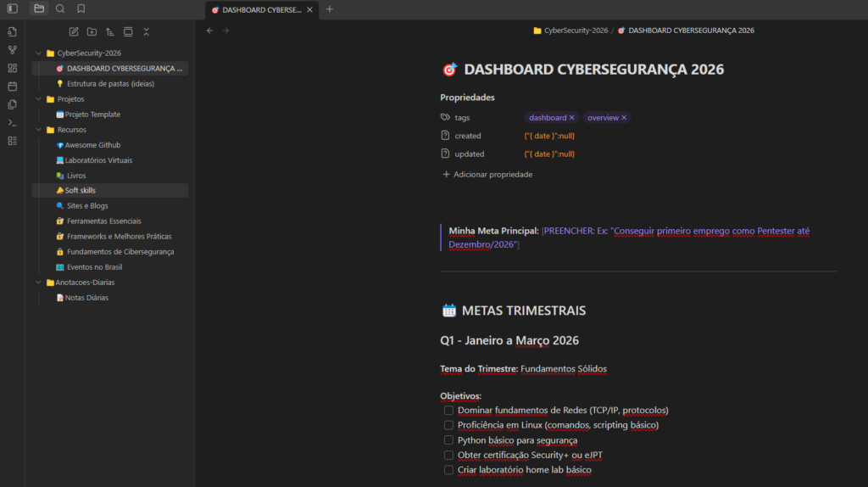868x487 pixels.
Task: Open graph view from the ribbon
Action: (x=12, y=50)
